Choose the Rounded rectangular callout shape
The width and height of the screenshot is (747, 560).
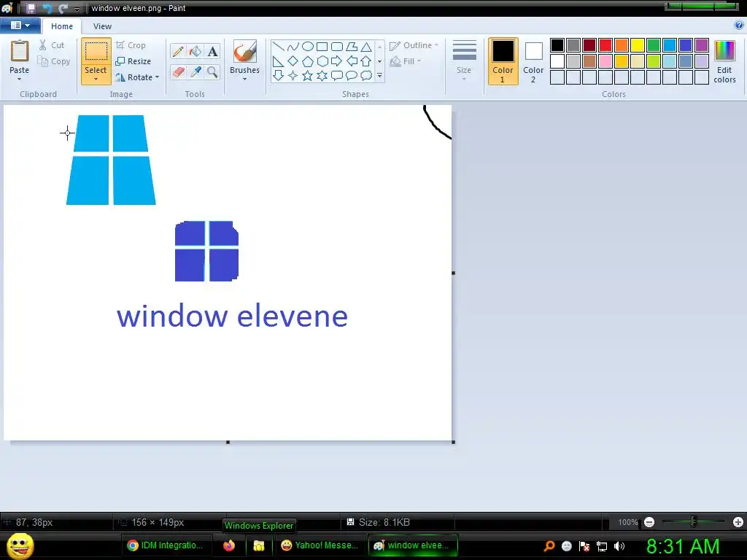pyautogui.click(x=336, y=75)
